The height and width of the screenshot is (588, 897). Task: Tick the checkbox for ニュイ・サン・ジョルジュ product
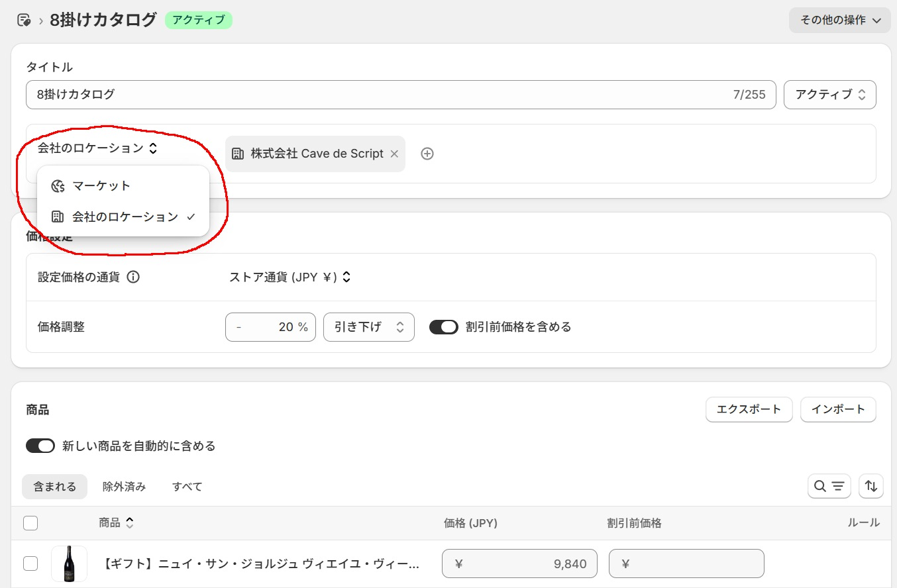pyautogui.click(x=30, y=563)
